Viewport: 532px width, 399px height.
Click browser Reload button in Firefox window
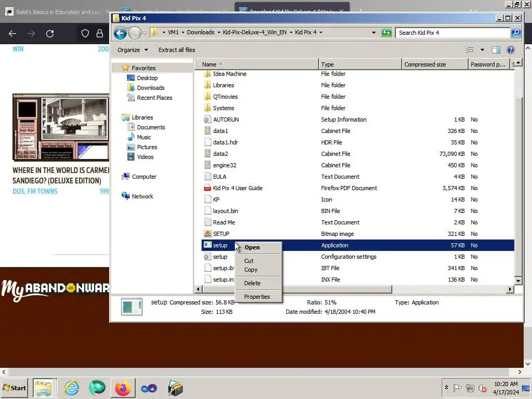click(50, 34)
